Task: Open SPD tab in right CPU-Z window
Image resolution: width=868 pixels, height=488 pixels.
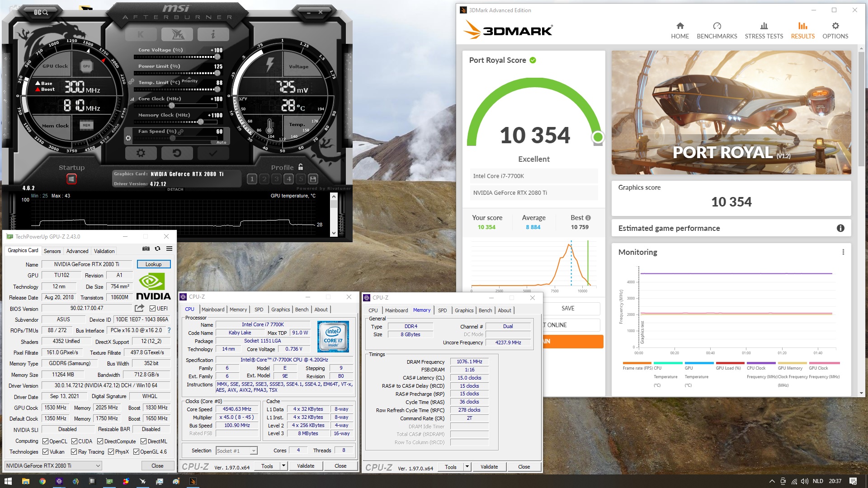Action: 442,310
